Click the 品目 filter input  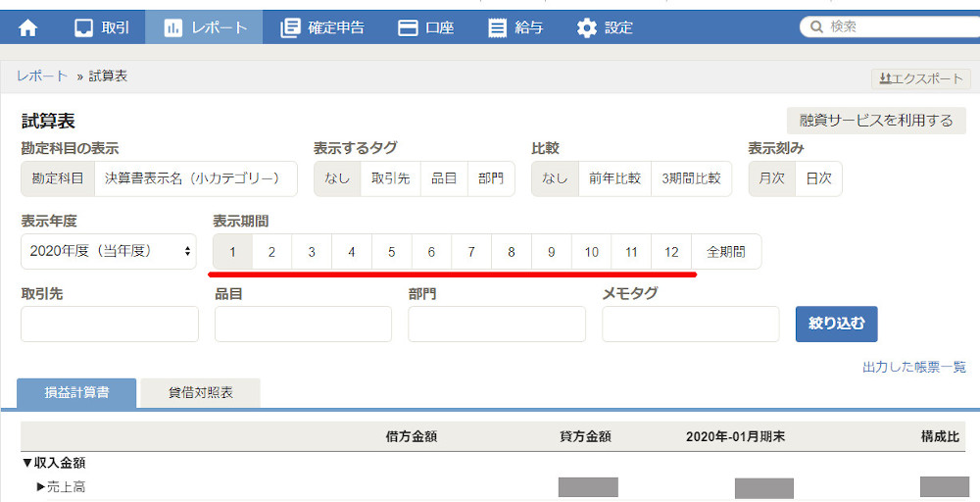pyautogui.click(x=303, y=324)
